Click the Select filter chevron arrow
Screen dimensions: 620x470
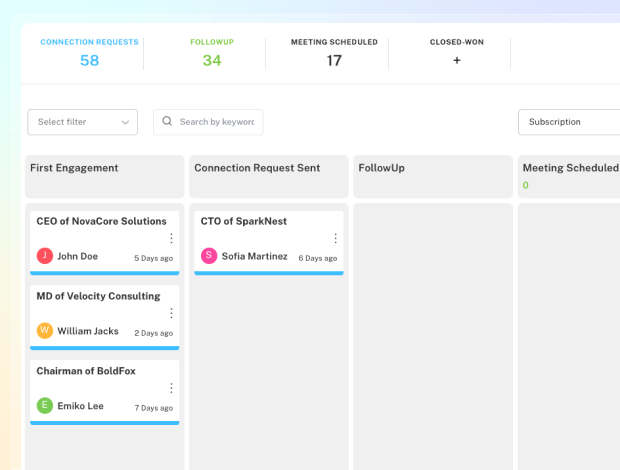tap(125, 122)
